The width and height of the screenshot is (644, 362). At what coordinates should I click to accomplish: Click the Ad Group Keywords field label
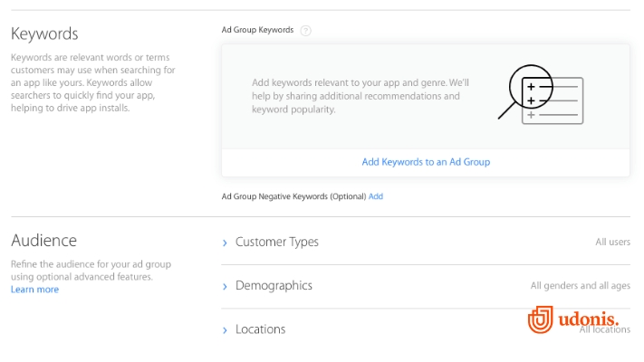pos(257,31)
